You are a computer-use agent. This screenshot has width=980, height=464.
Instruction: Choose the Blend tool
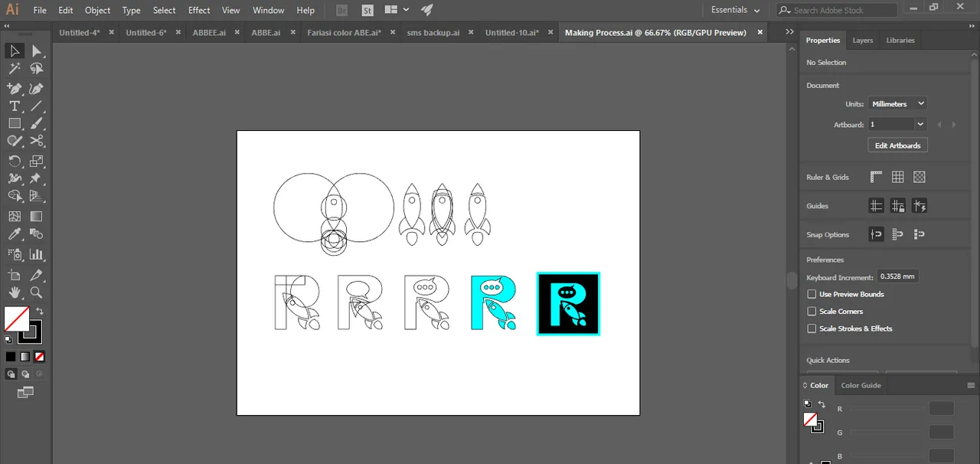tap(36, 235)
